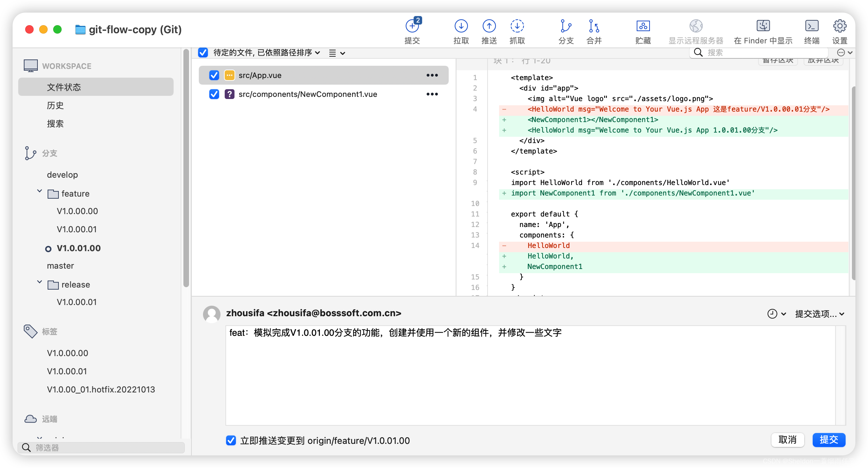Select the master branch
Viewport: 868px width, 468px height.
61,265
